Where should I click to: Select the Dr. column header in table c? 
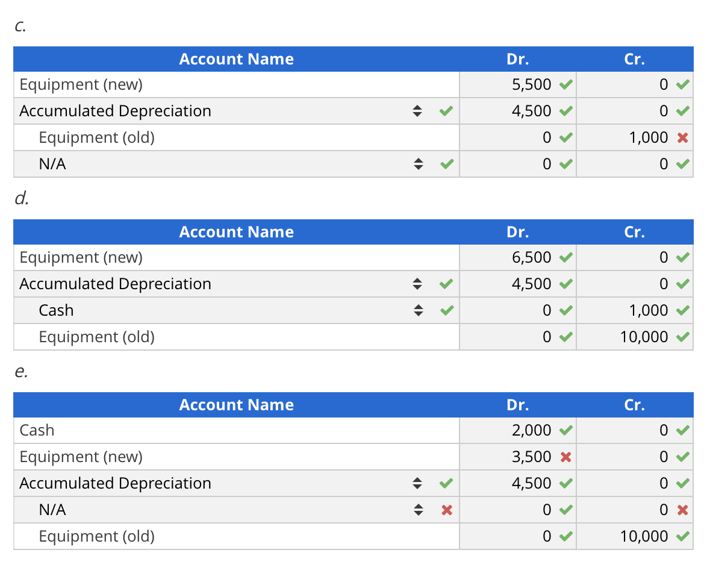pyautogui.click(x=517, y=59)
